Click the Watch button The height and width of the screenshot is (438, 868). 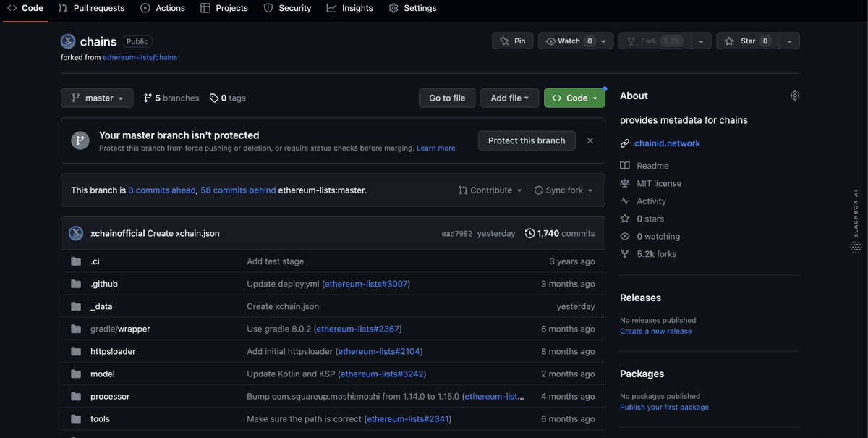569,41
